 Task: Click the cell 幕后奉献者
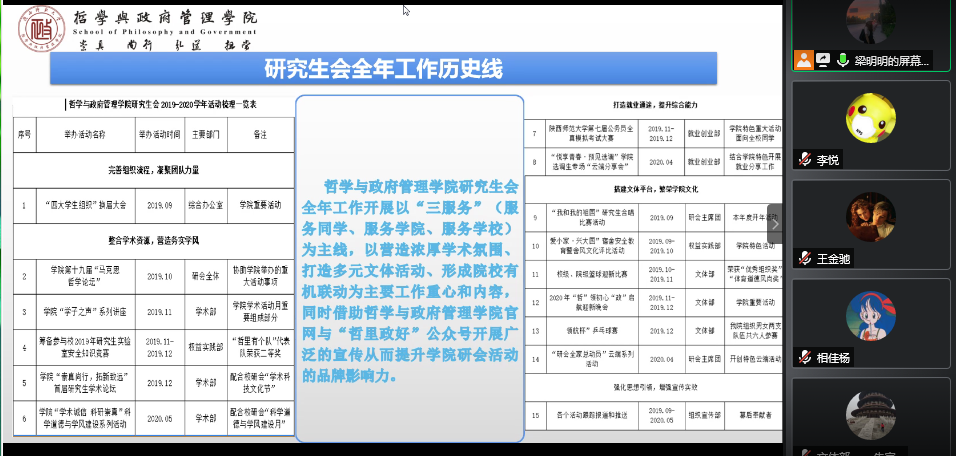click(755, 415)
